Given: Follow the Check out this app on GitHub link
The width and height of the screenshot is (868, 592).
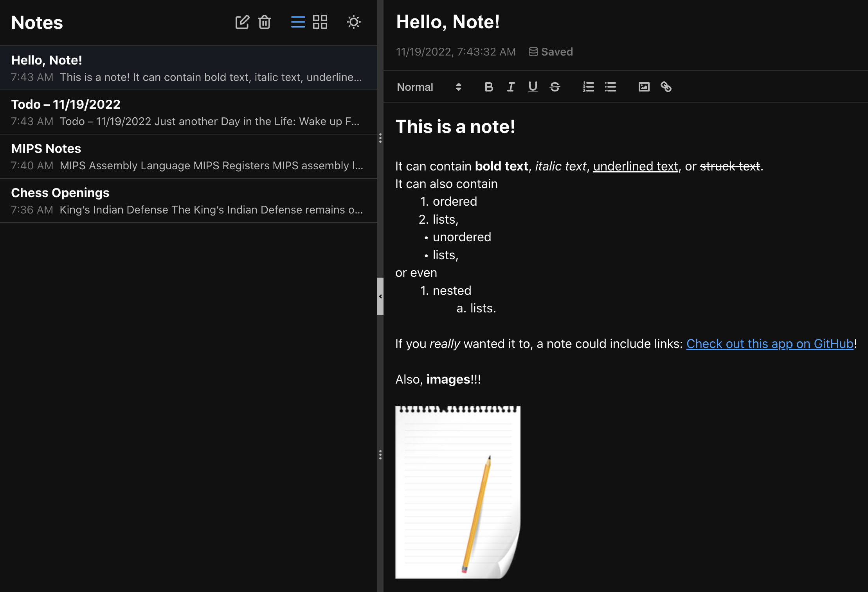Looking at the screenshot, I should [770, 344].
